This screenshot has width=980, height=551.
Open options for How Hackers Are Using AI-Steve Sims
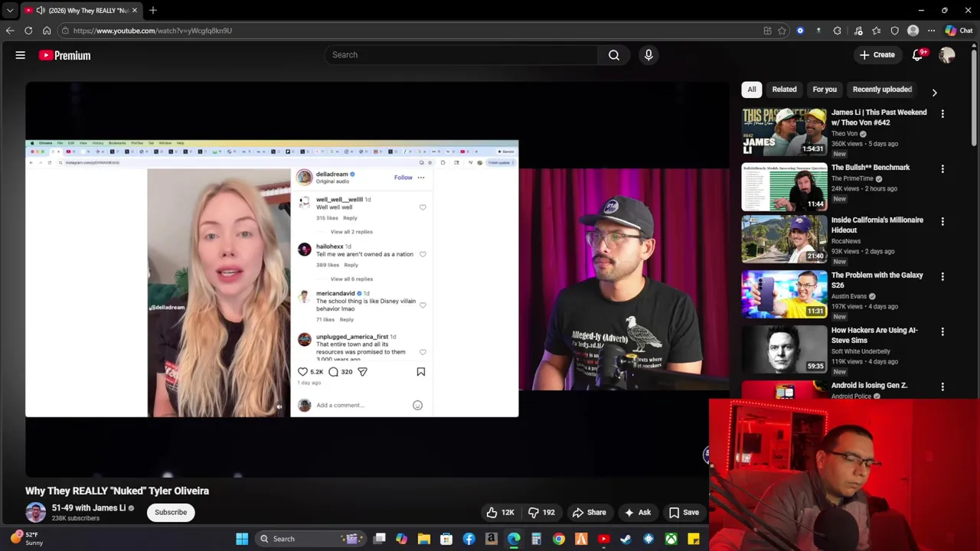tap(942, 332)
